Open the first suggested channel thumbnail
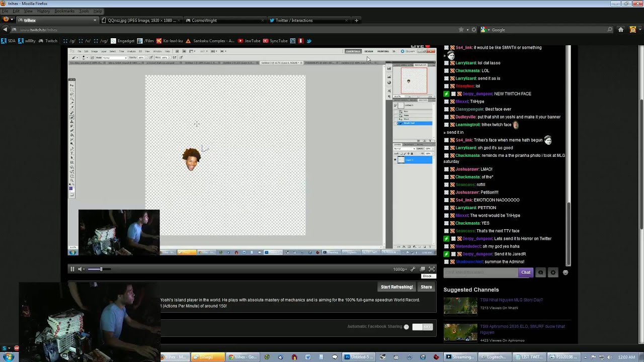Image resolution: width=644 pixels, height=362 pixels. point(460,306)
